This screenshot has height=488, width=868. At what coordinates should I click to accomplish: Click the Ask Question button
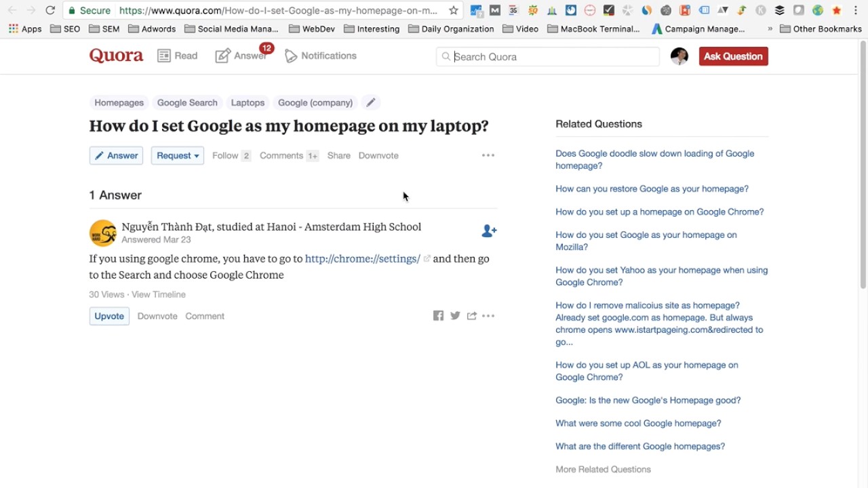pos(733,56)
